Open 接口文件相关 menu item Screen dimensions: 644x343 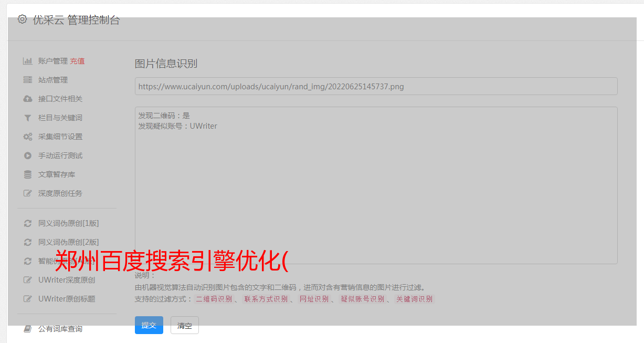60,99
